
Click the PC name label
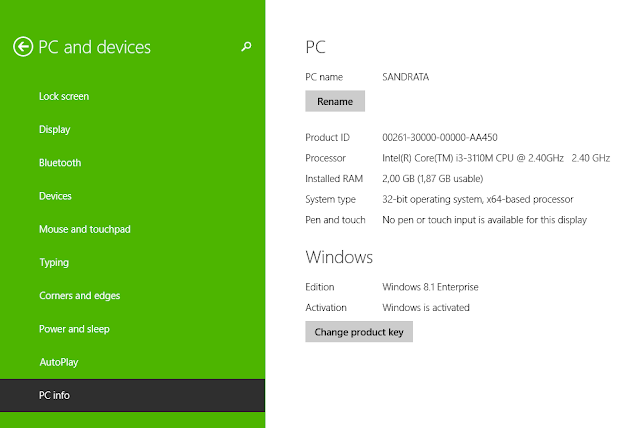[x=324, y=77]
